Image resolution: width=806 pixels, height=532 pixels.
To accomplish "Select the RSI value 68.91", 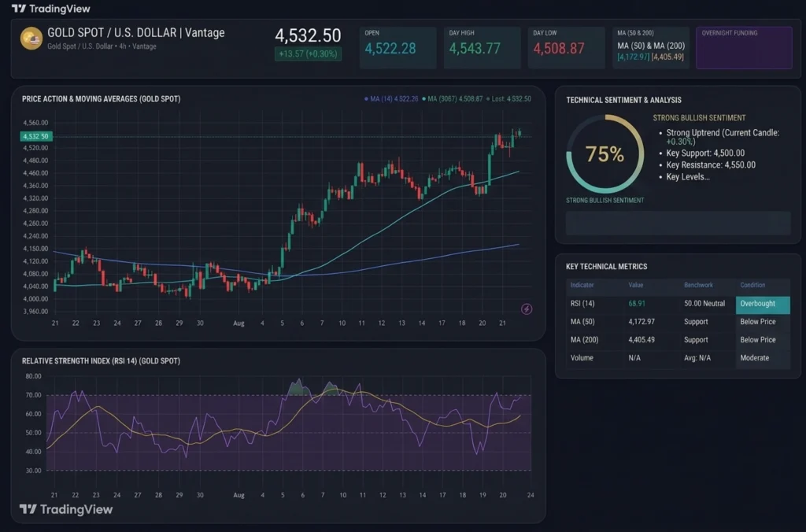I will pos(636,303).
